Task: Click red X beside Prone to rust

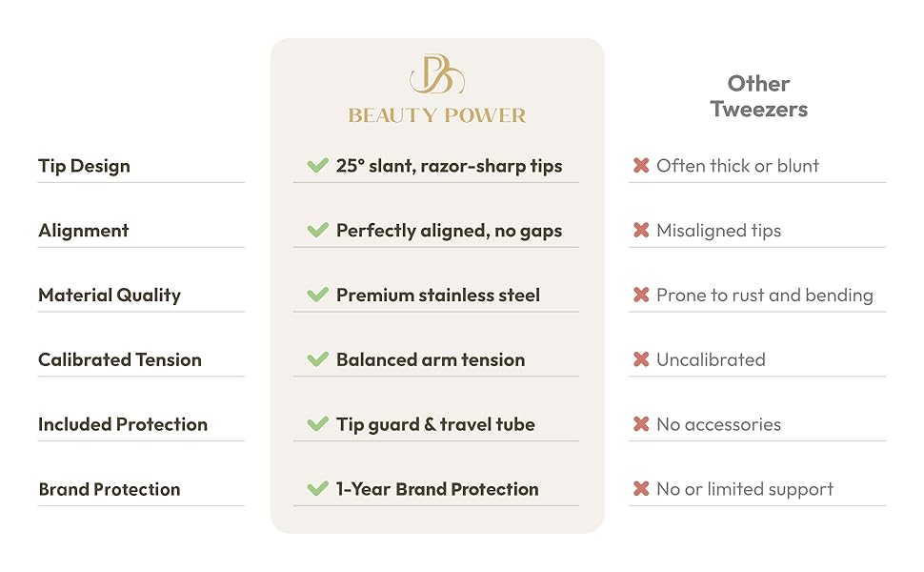Action: [641, 296]
